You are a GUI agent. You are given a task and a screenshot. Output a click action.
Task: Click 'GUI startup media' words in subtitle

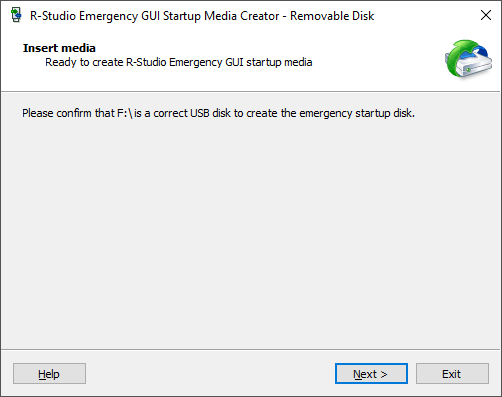269,62
